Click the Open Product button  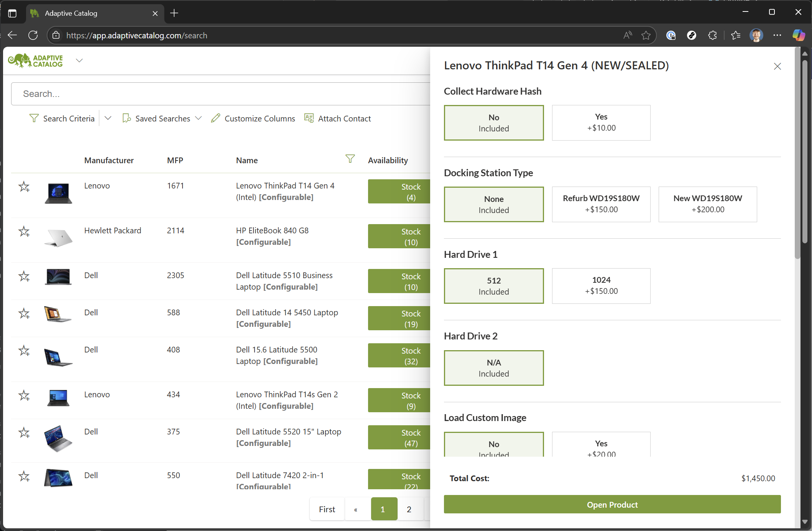click(x=612, y=505)
